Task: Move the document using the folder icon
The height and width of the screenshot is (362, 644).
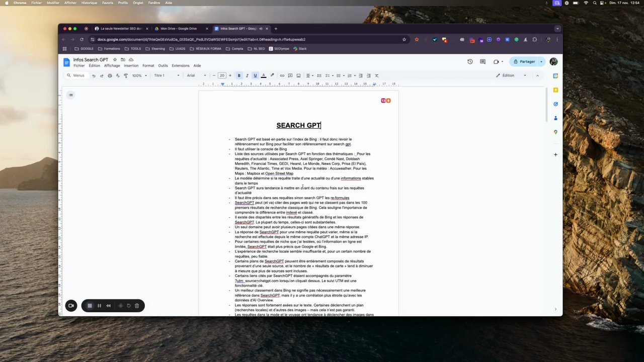Action: (x=123, y=60)
